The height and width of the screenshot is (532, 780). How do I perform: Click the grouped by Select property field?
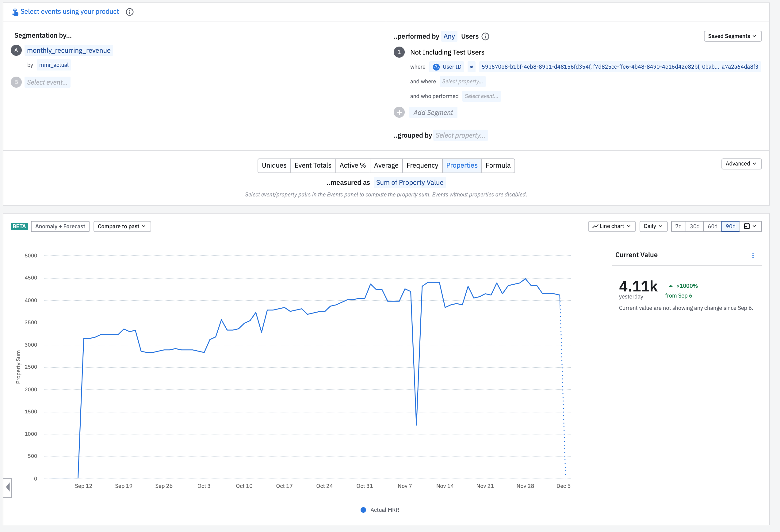pos(460,135)
